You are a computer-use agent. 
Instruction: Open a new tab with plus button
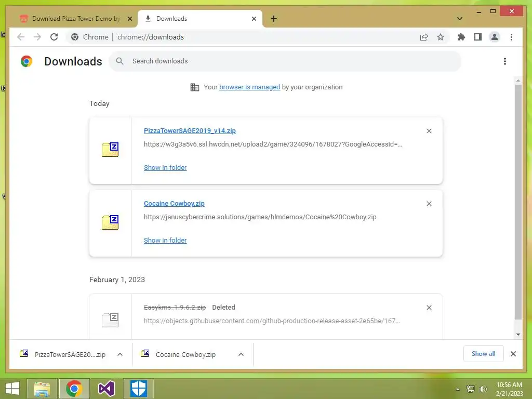point(274,19)
